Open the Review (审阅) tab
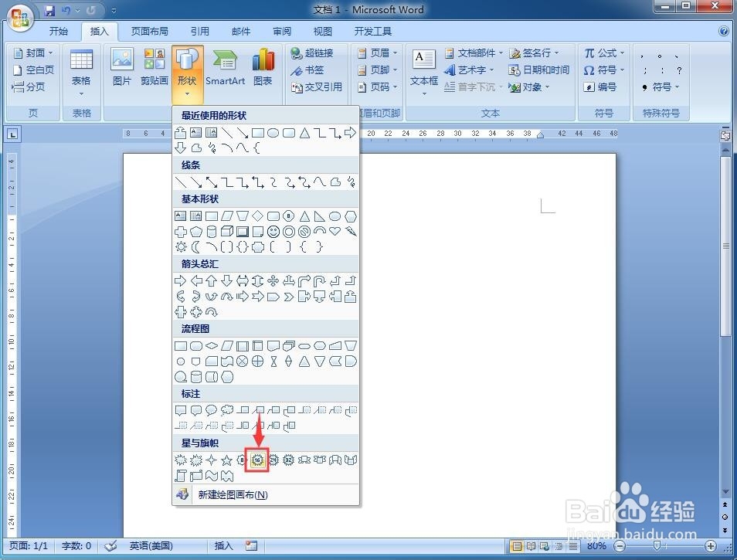 click(281, 32)
